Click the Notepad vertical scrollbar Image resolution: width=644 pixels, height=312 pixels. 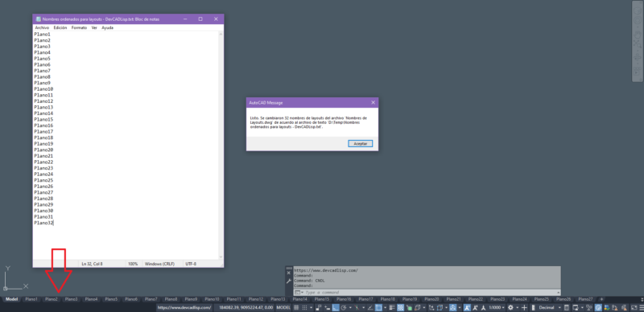point(221,146)
